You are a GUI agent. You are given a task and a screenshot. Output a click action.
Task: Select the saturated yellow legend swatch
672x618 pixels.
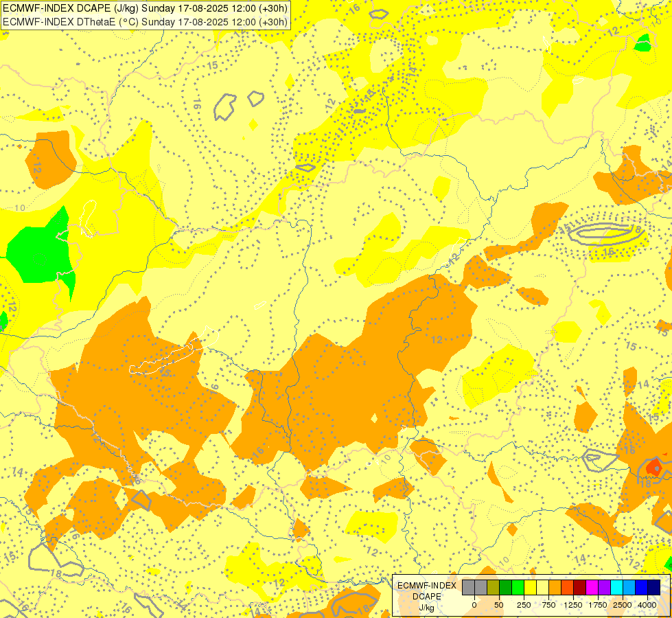pyautogui.click(x=530, y=587)
